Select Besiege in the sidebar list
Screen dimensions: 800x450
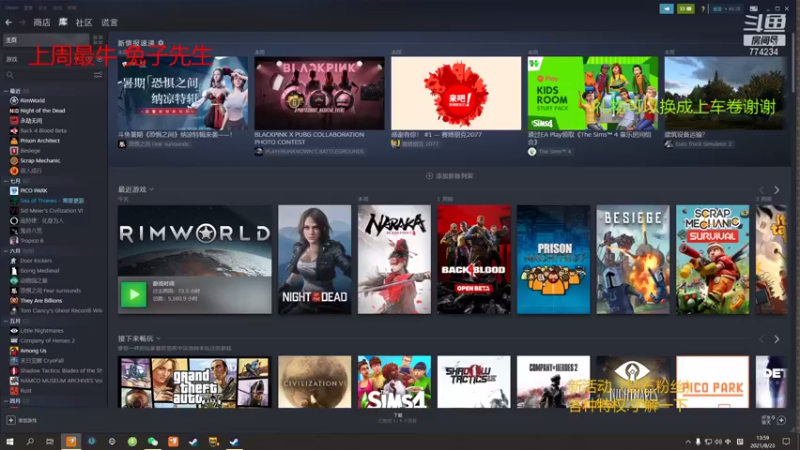[x=30, y=151]
